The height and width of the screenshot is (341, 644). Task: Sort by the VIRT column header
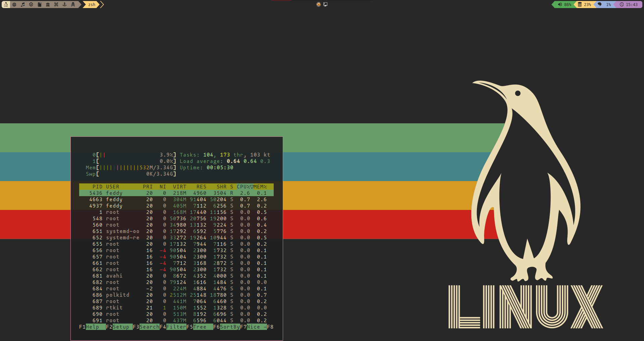coord(180,187)
